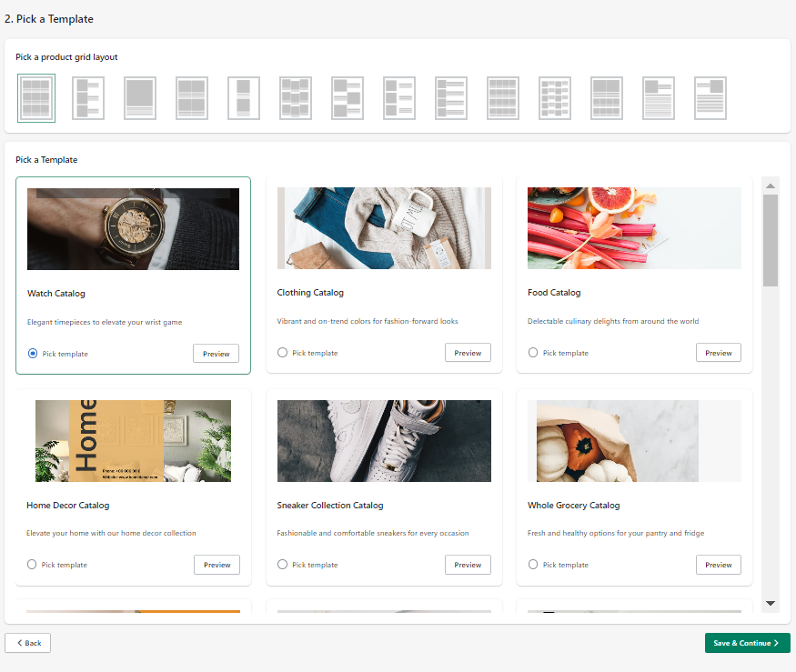The image size is (796, 672).
Task: Pick the third layout, single large image
Action: coord(140,98)
